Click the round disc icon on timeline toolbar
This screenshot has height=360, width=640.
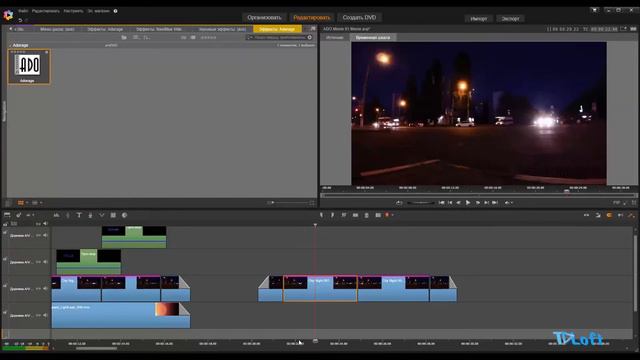[x=124, y=215]
